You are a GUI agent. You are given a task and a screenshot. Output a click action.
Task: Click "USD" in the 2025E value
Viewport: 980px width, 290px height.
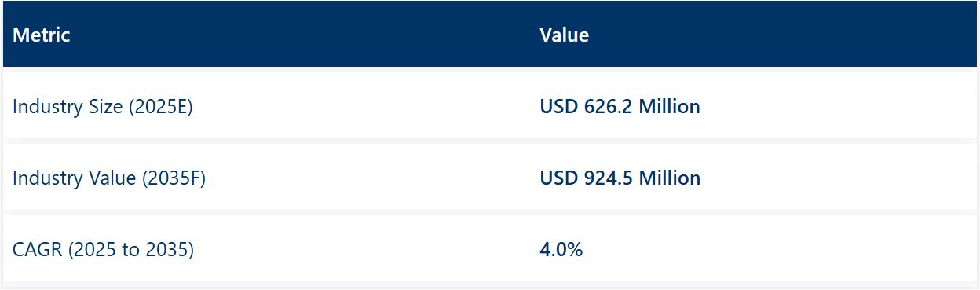(x=559, y=106)
